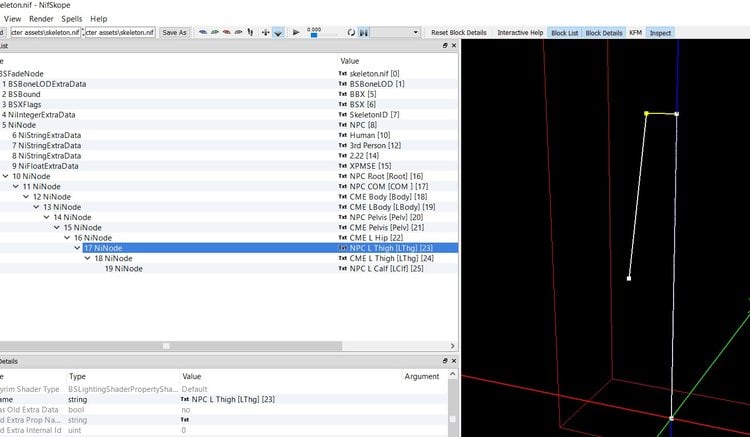Float the Block List panel

click(x=445, y=45)
